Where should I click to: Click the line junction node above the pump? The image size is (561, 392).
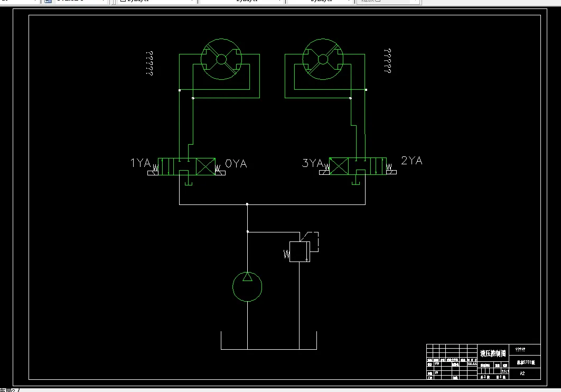click(x=248, y=232)
